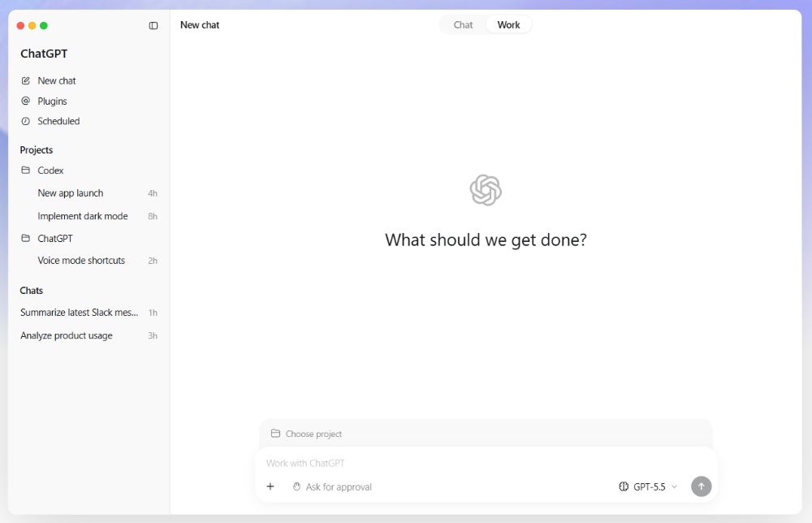Viewport: 812px width, 523px height.
Task: Click the New chat compose icon
Action: coord(25,80)
